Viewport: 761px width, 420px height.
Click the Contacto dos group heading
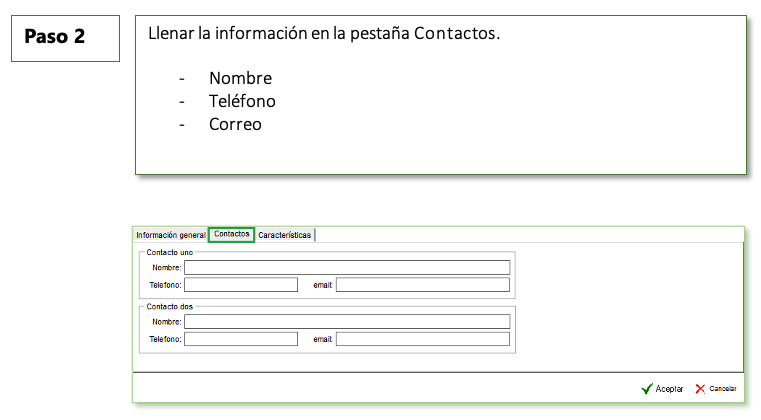pos(170,307)
